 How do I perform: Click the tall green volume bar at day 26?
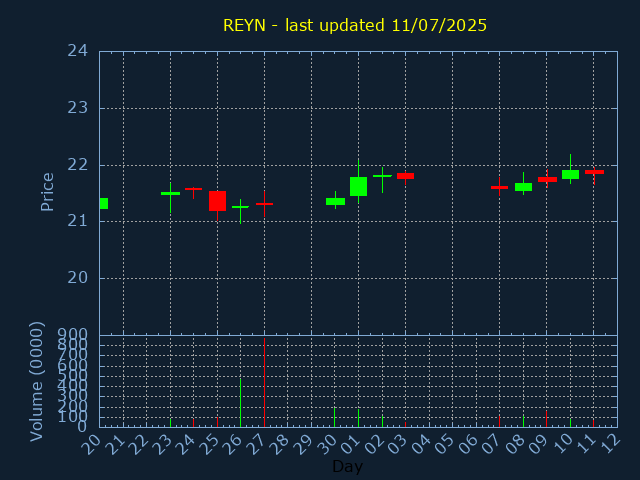click(x=240, y=402)
